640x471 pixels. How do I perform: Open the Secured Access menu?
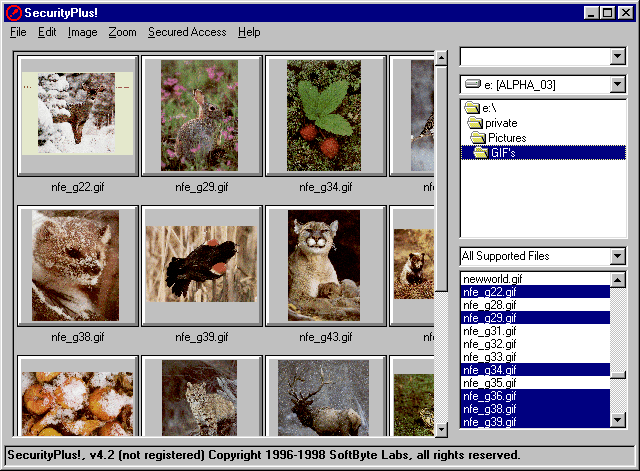point(187,32)
